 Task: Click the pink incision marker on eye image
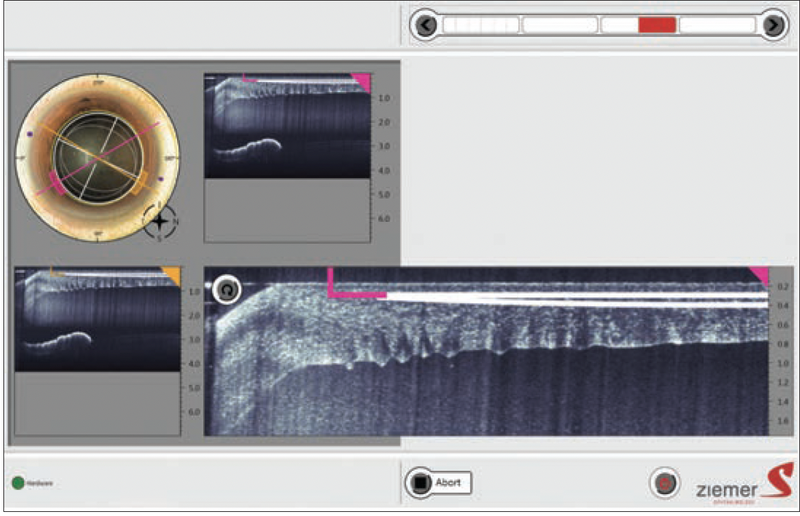[x=56, y=183]
